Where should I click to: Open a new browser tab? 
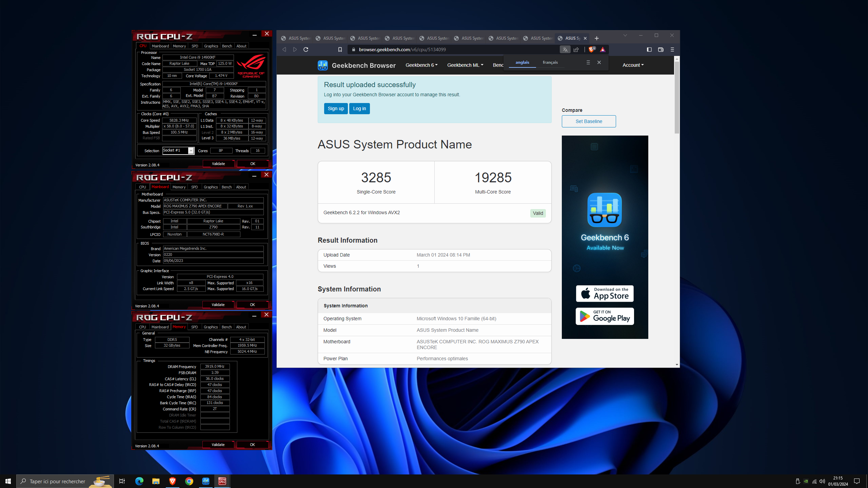point(597,38)
